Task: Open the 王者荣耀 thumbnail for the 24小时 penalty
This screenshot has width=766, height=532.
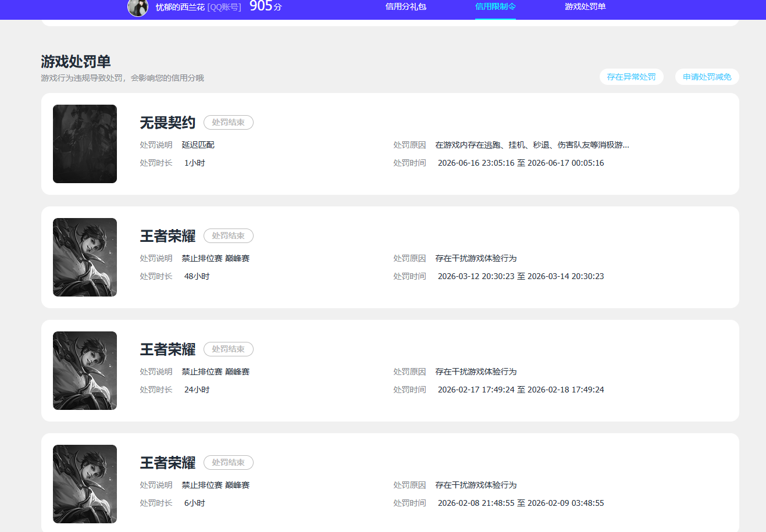Action: click(x=85, y=370)
